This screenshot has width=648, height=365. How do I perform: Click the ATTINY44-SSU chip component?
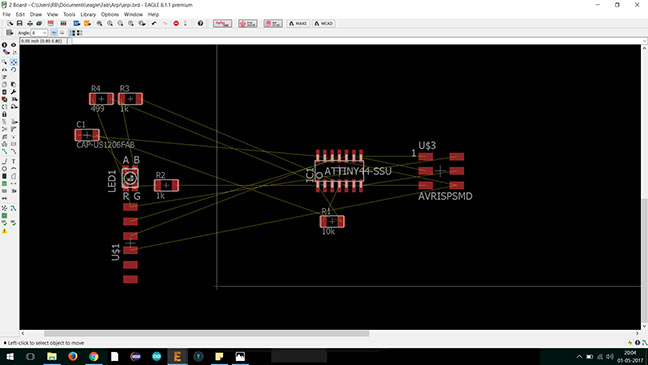(339, 171)
